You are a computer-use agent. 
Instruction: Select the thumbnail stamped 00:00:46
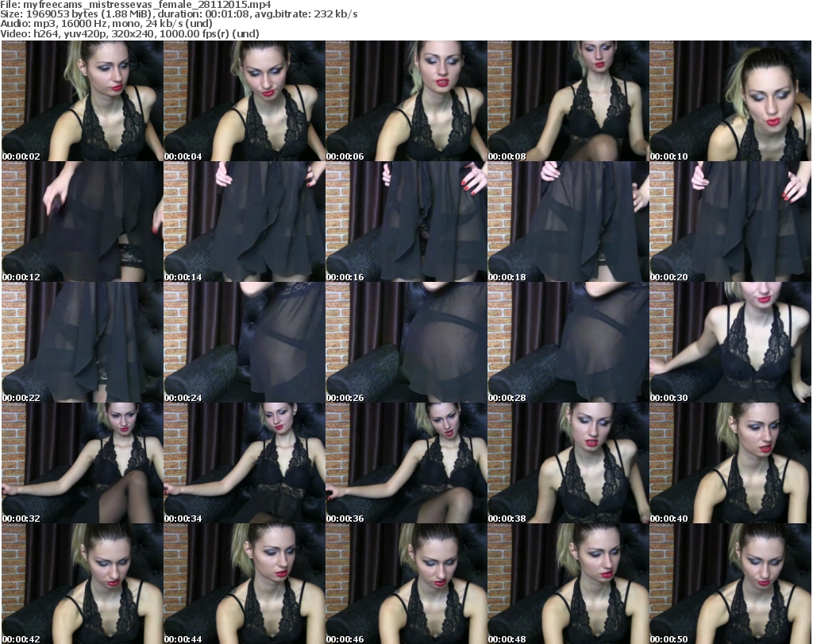coord(406,584)
